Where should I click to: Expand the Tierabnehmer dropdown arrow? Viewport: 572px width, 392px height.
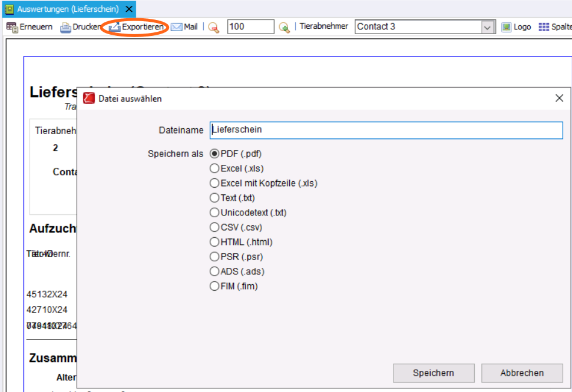point(487,27)
